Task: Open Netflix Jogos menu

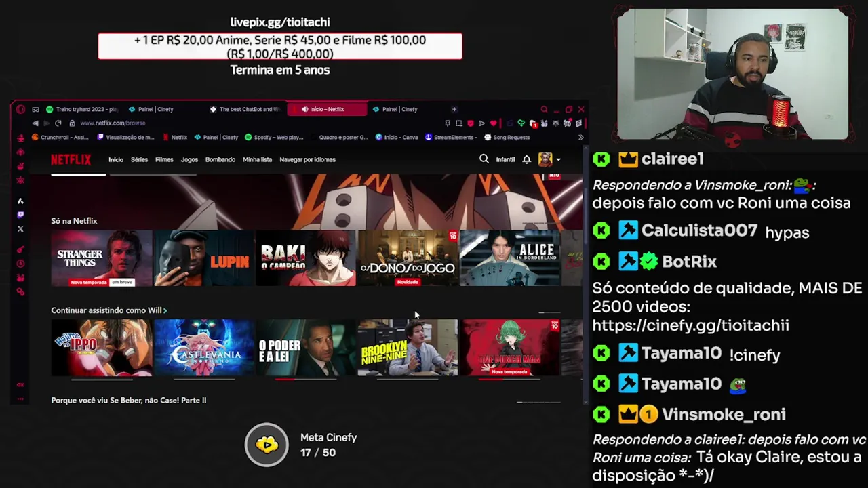Action: click(189, 159)
